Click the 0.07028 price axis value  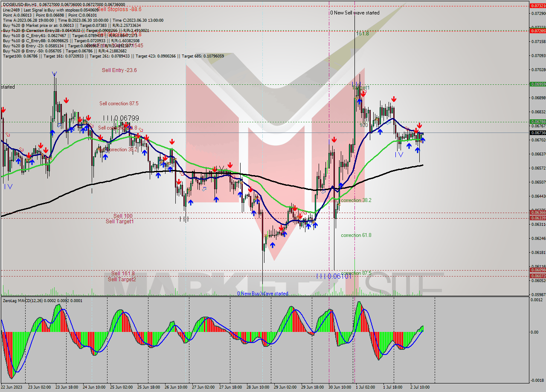[539, 69]
